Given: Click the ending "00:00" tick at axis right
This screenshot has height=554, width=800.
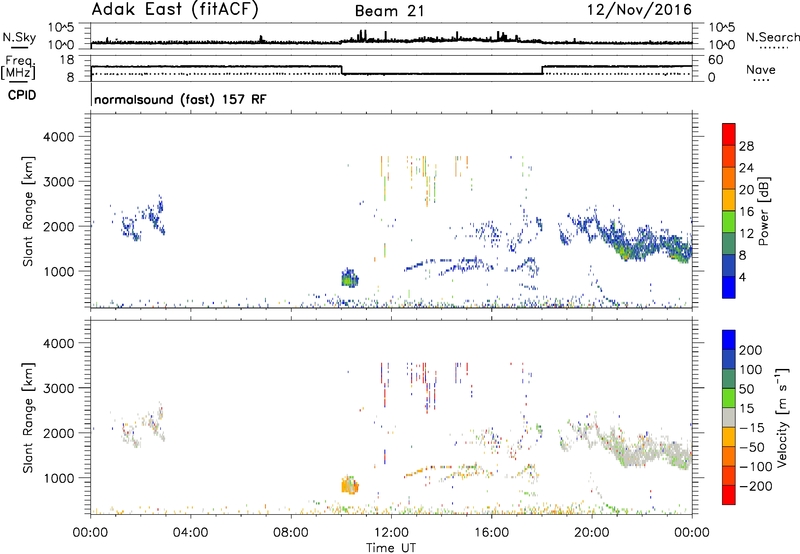Looking at the screenshot, I should [x=692, y=533].
